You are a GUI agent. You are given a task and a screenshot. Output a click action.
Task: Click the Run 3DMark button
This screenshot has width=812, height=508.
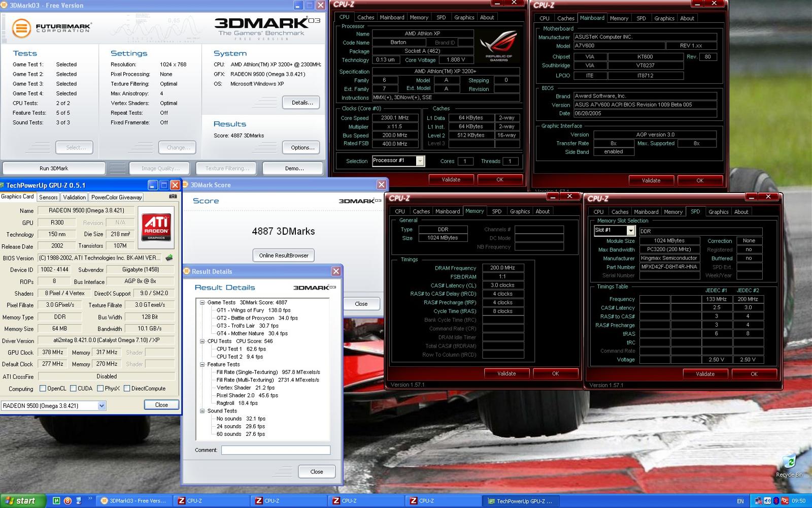pos(54,168)
